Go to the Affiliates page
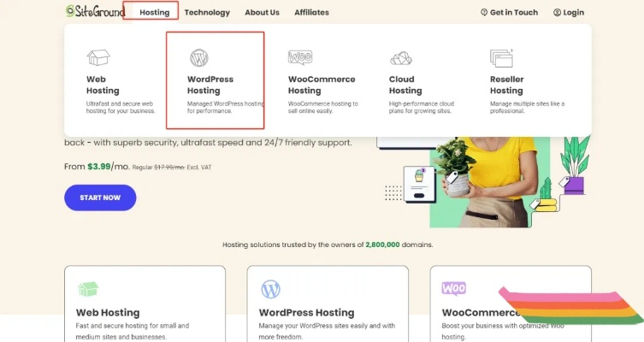Viewport: 644px width, 342px height. (x=311, y=12)
